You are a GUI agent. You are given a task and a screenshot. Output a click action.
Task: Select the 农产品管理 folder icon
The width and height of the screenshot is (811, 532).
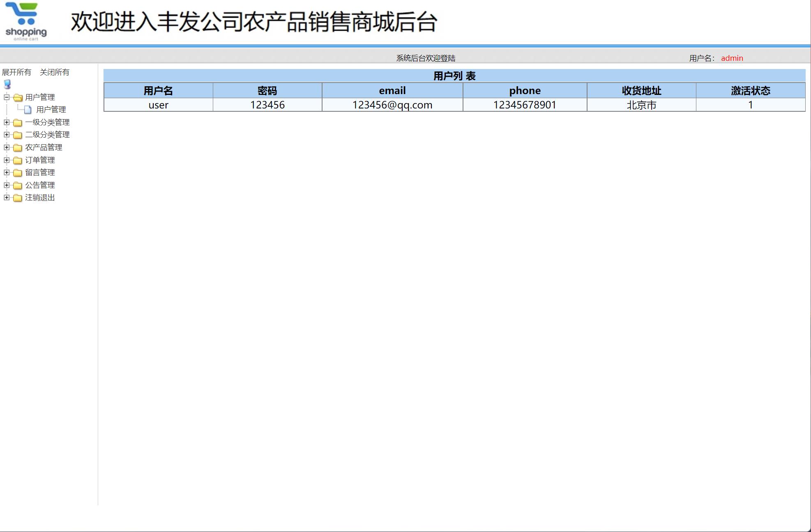(x=18, y=147)
